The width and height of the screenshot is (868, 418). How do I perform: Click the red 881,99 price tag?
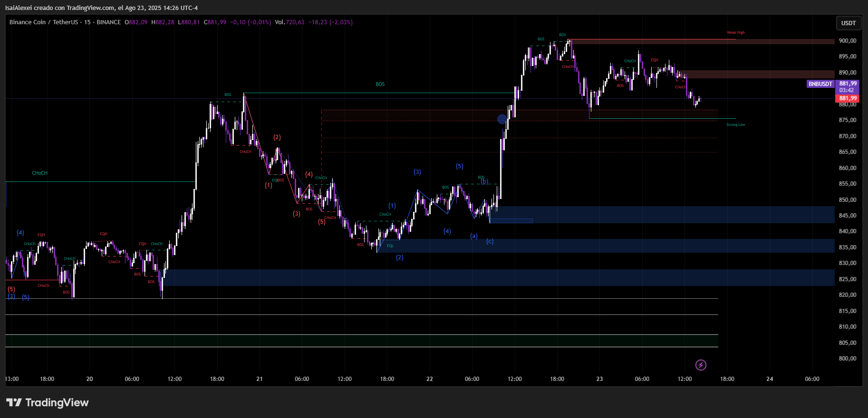[x=847, y=98]
